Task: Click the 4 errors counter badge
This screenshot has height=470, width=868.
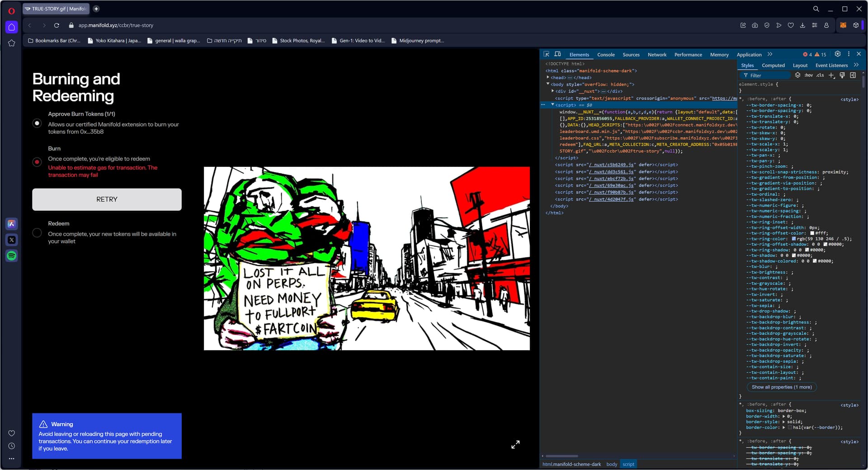Action: [807, 55]
